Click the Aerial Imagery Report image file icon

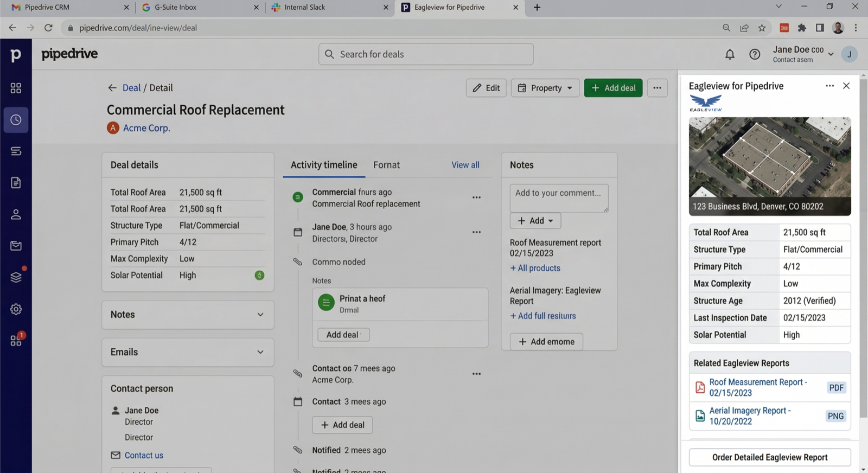pyautogui.click(x=700, y=416)
